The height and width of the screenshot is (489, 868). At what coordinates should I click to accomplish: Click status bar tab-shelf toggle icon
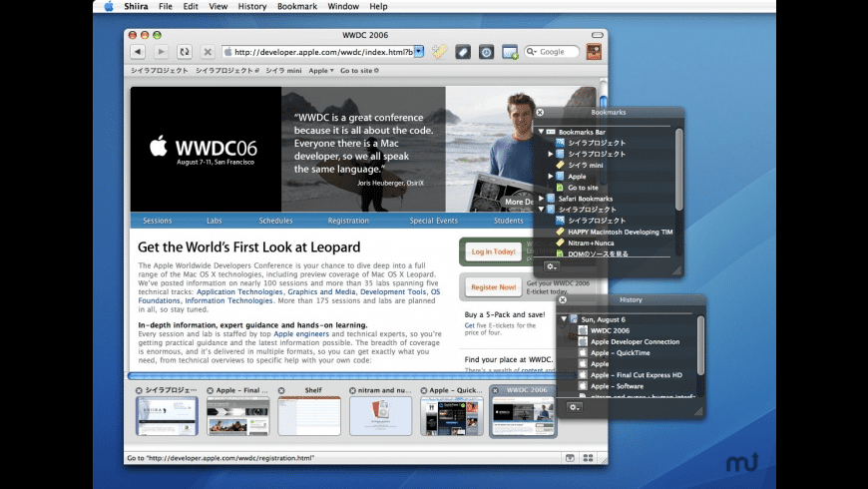pos(570,458)
